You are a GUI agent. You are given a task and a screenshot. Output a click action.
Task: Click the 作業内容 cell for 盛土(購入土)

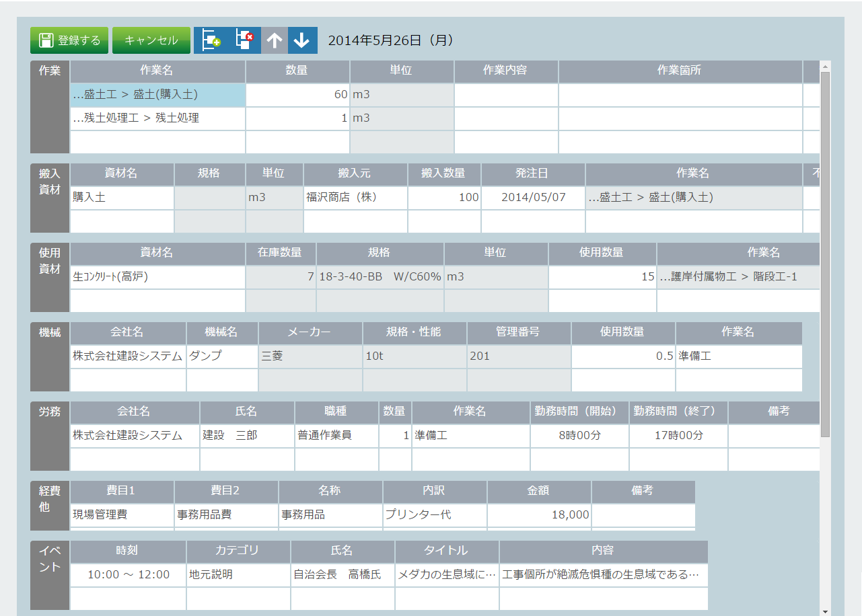[x=506, y=95]
